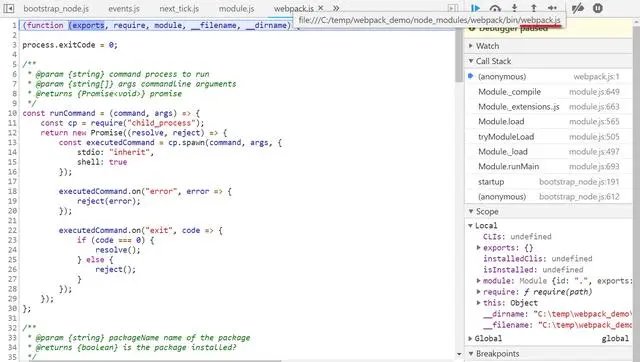Click the isInstalled: undefined variable
This screenshot has width=640, height=362.
pyautogui.click(x=533, y=270)
